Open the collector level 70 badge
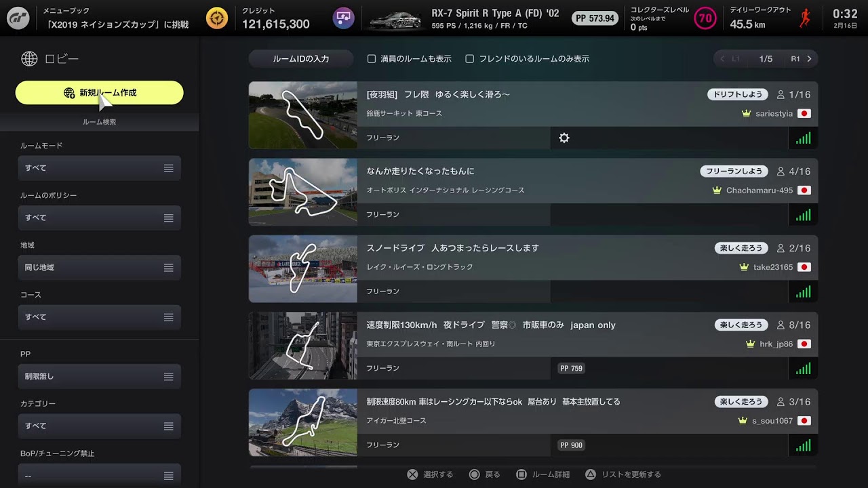This screenshot has width=868, height=488. pos(705,18)
